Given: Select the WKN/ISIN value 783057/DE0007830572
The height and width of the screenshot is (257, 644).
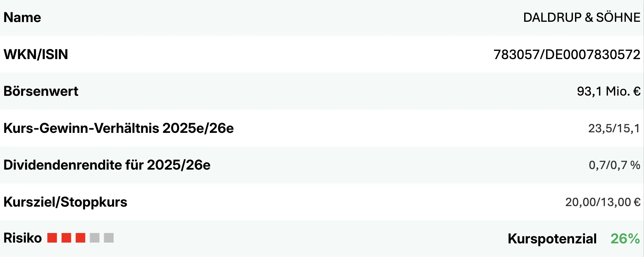Looking at the screenshot, I should 567,54.
